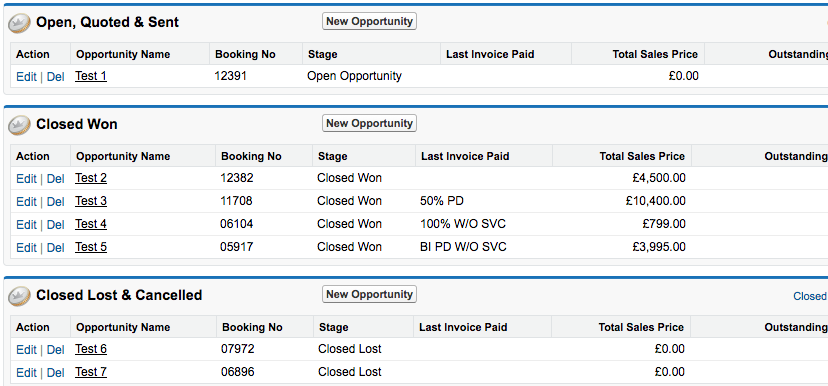Click the coin icon beside Closed Lost & Cancelled
This screenshot has height=386, width=828.
click(x=20, y=295)
